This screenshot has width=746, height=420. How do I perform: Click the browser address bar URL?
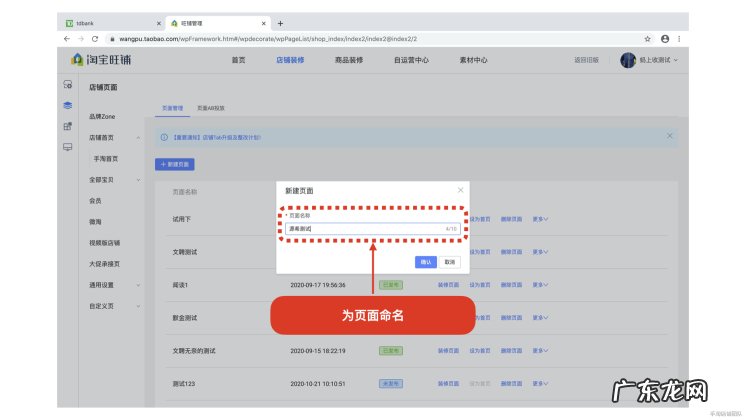[x=268, y=39]
